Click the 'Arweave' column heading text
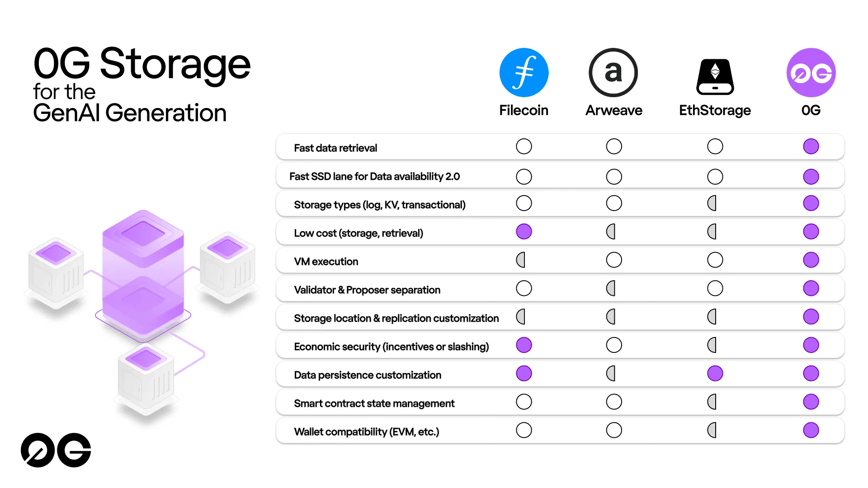 614,110
